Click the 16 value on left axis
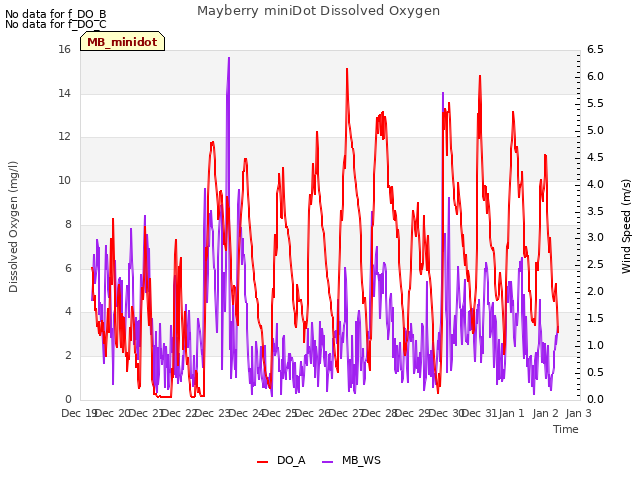 click(64, 49)
